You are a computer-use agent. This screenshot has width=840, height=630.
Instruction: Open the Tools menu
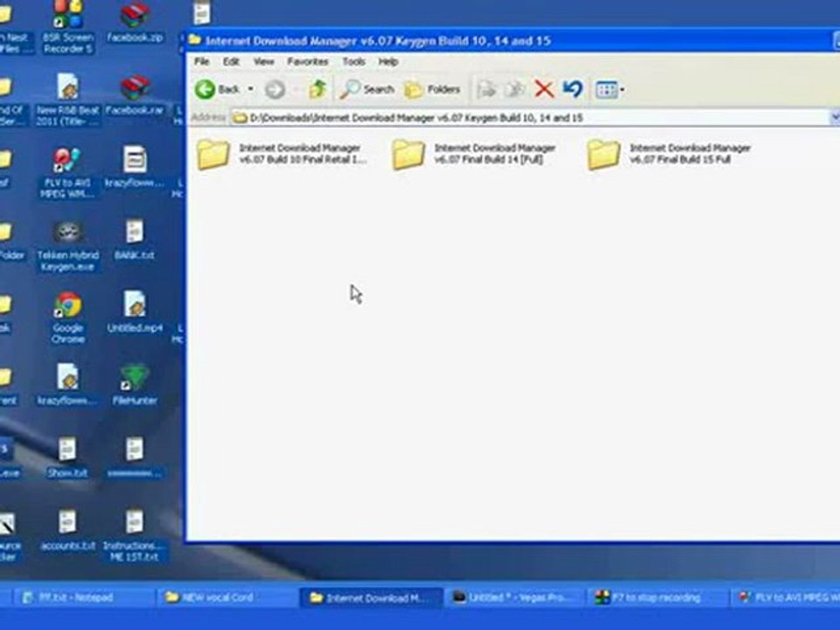click(353, 61)
